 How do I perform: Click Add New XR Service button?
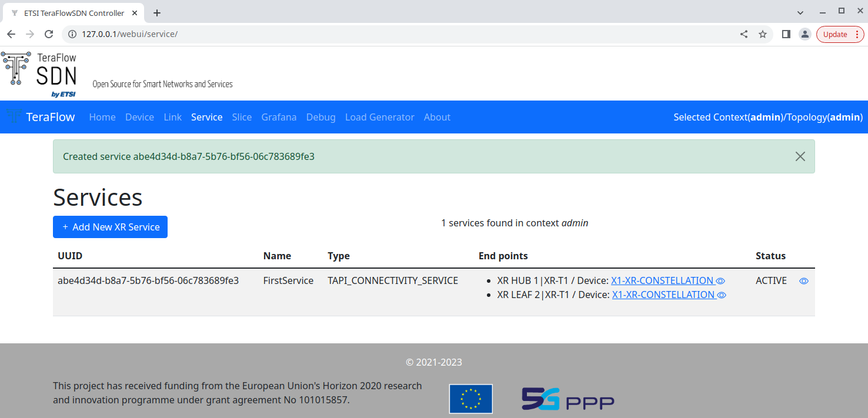click(110, 227)
